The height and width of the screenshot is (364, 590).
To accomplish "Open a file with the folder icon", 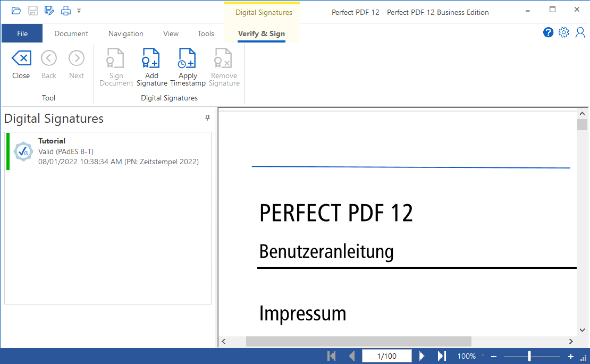I will tap(16, 11).
